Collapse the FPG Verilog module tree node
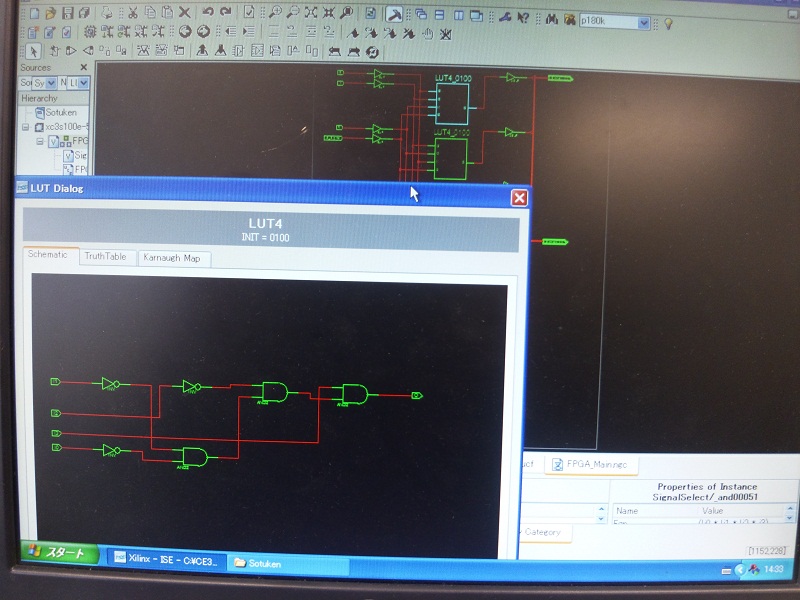 (x=40, y=141)
